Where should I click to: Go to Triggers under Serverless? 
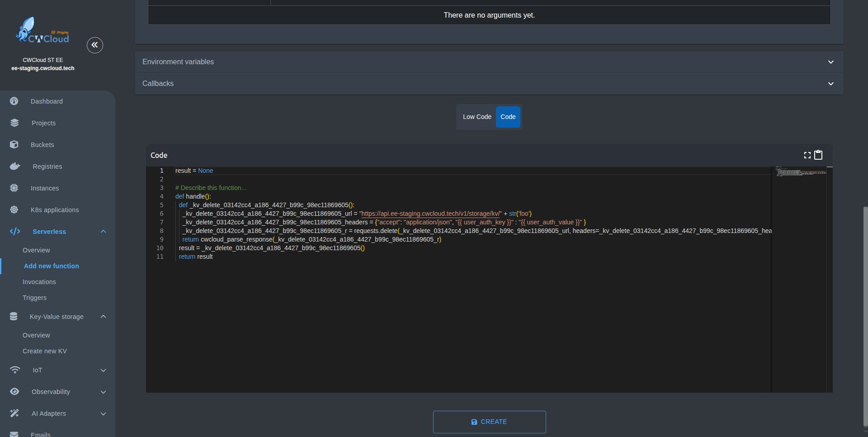[35, 298]
